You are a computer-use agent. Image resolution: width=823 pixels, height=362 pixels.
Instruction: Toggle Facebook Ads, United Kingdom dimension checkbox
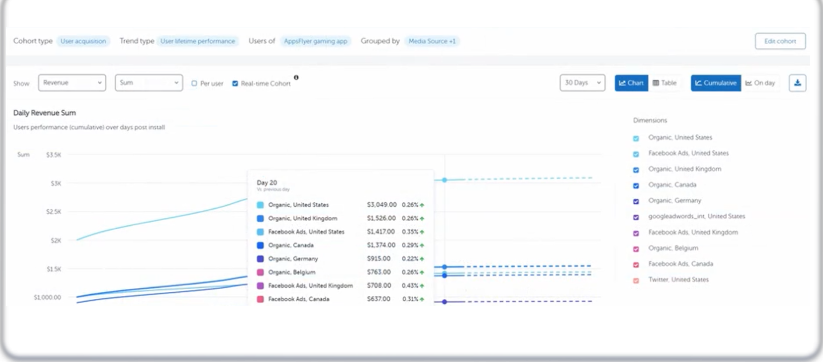(636, 233)
